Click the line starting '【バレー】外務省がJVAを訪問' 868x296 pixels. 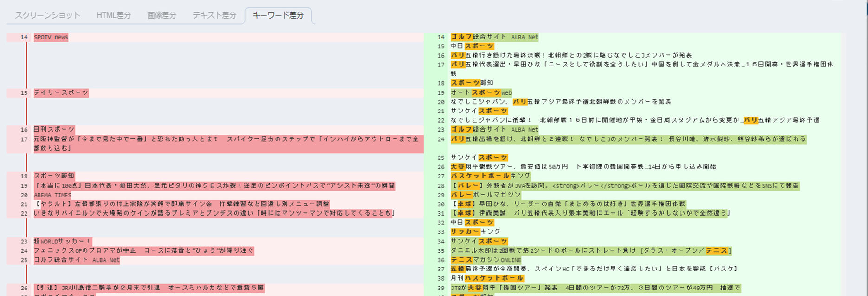coord(625,186)
